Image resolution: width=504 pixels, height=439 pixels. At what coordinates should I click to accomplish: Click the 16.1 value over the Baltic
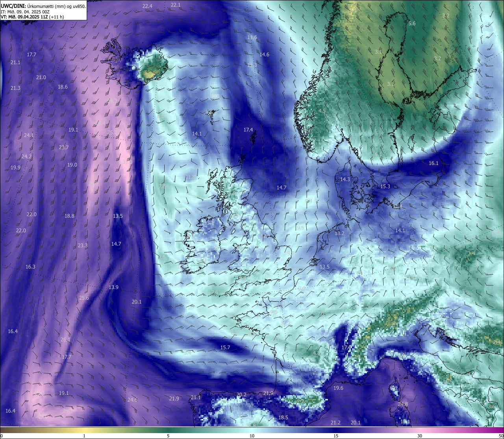click(x=434, y=163)
